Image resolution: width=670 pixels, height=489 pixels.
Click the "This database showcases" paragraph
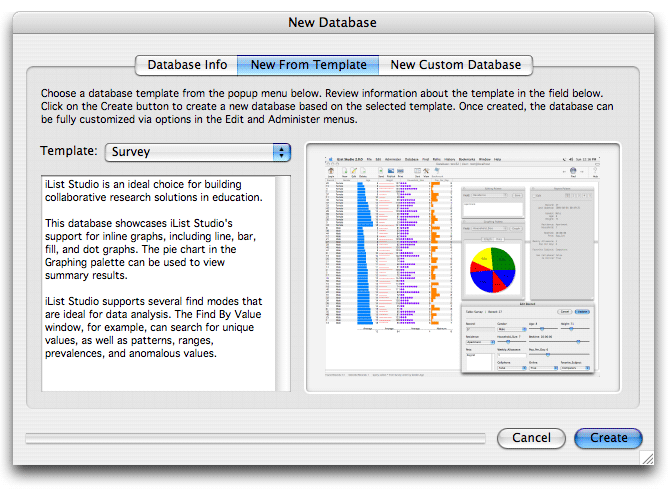point(150,249)
